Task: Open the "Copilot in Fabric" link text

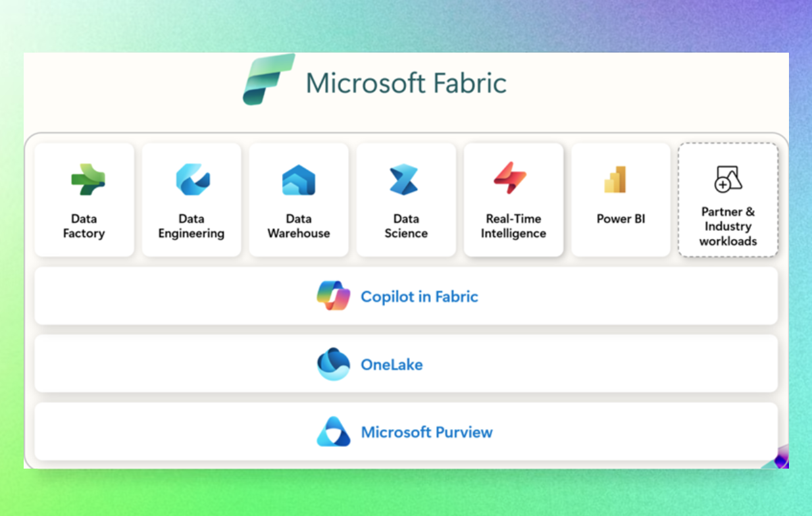Action: [x=419, y=296]
